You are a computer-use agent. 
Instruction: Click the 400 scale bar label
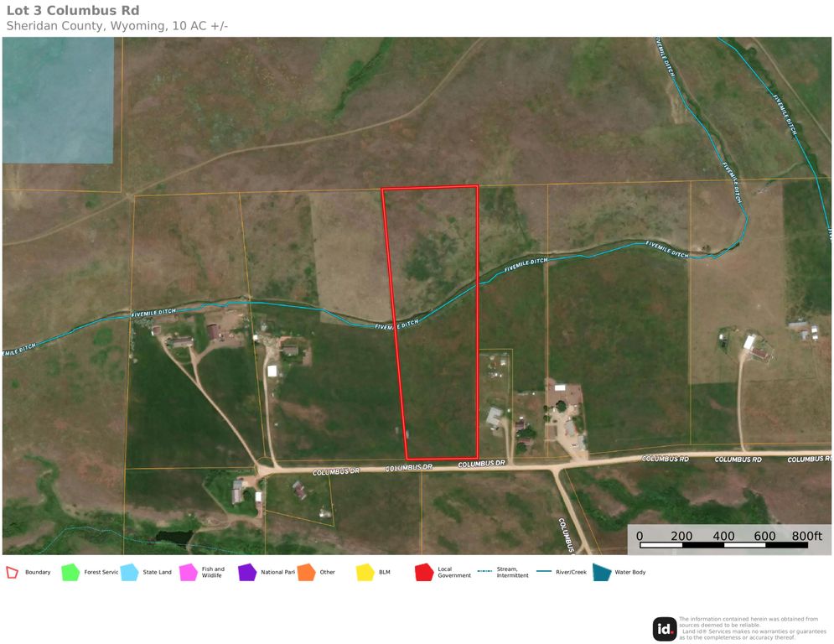723,536
